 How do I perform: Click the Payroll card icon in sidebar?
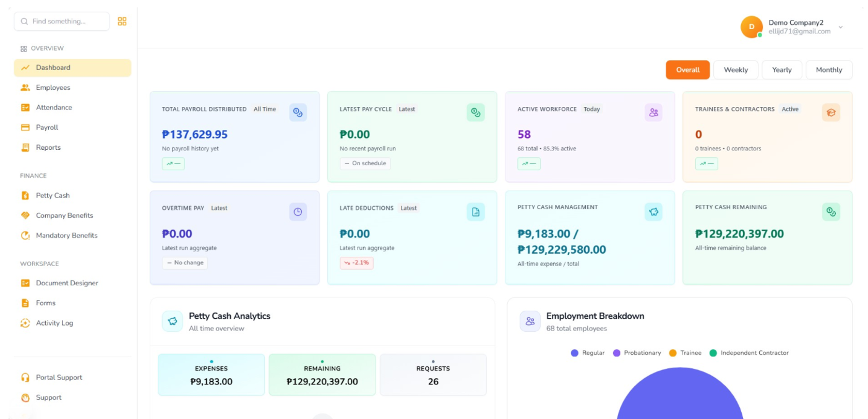tap(25, 127)
